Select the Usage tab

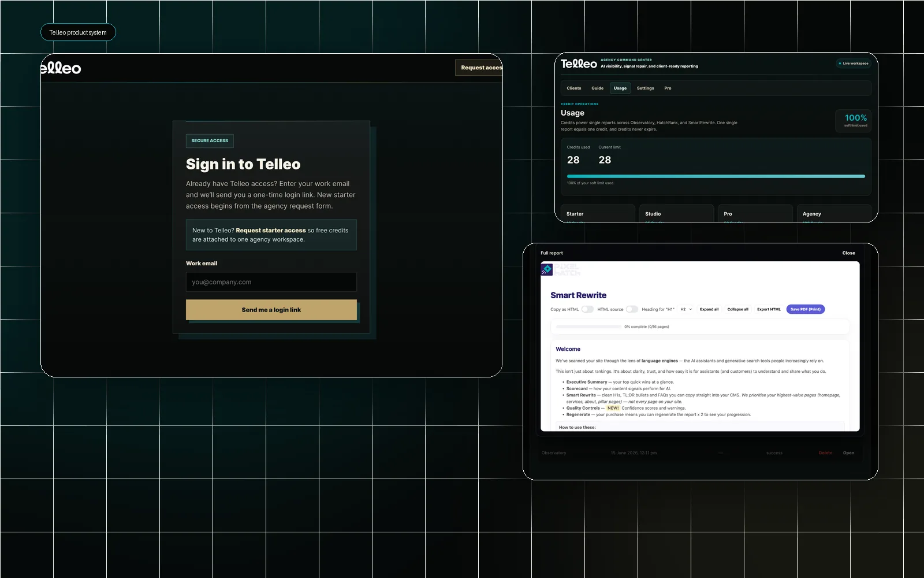[620, 88]
